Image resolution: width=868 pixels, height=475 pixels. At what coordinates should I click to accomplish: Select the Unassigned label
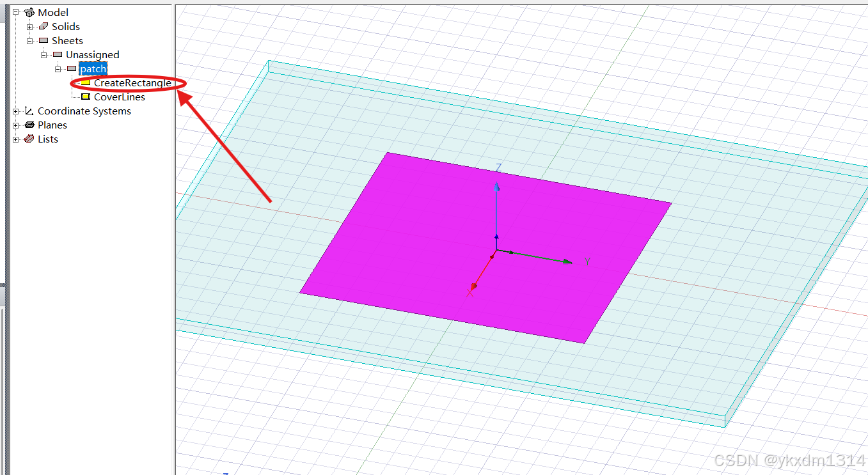tap(93, 55)
